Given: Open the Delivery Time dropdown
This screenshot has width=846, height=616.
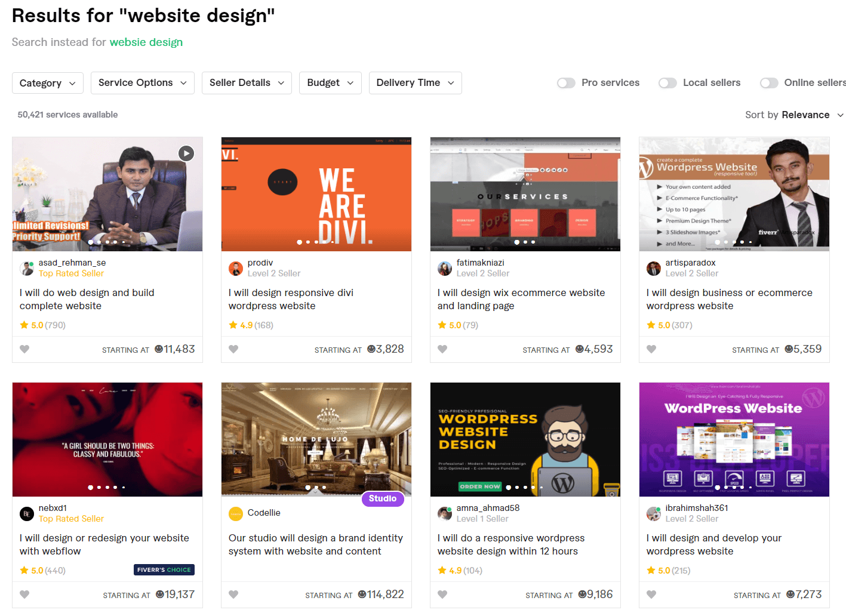Looking at the screenshot, I should (416, 83).
